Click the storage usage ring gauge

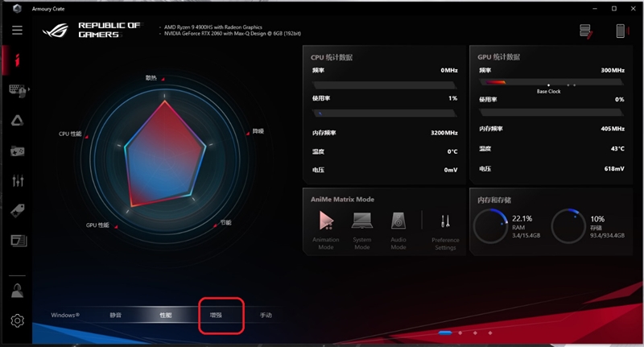[568, 226]
